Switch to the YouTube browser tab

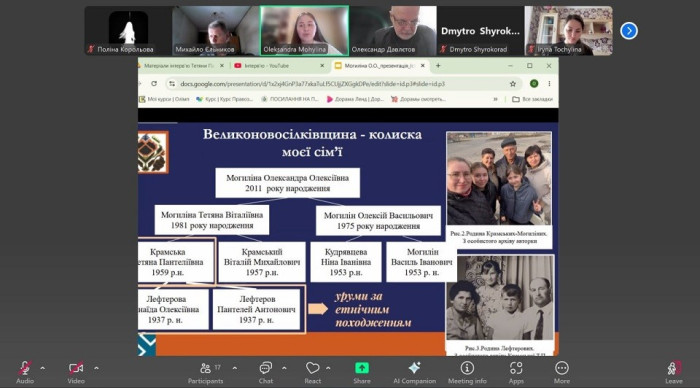pyautogui.click(x=279, y=66)
